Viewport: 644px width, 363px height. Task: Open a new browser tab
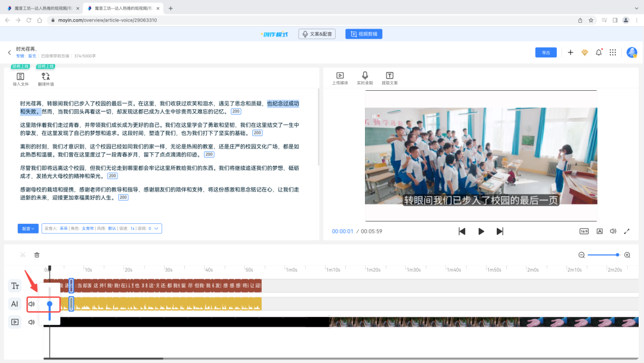tap(171, 8)
